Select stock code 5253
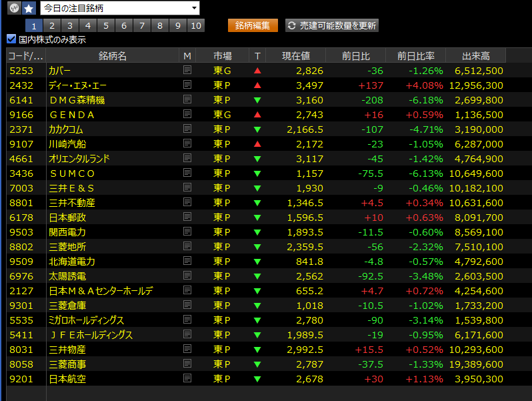 pos(21,71)
